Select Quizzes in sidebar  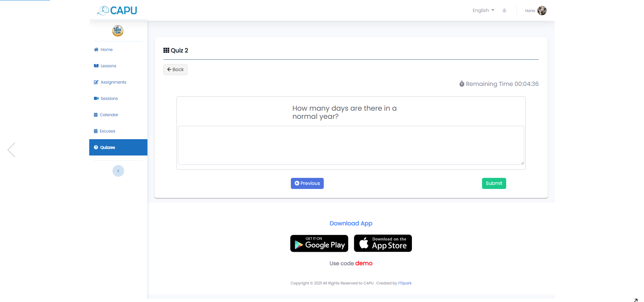tap(118, 147)
